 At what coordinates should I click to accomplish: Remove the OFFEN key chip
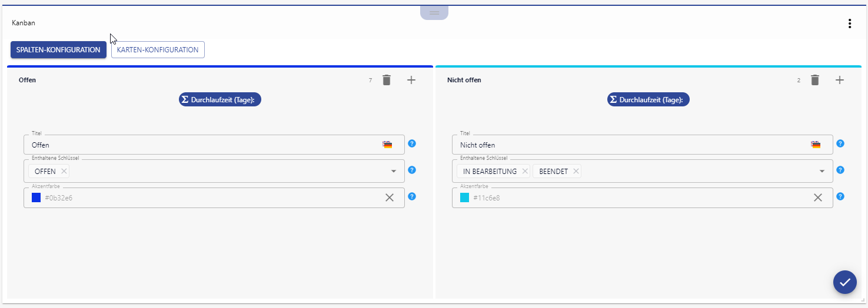[64, 172]
